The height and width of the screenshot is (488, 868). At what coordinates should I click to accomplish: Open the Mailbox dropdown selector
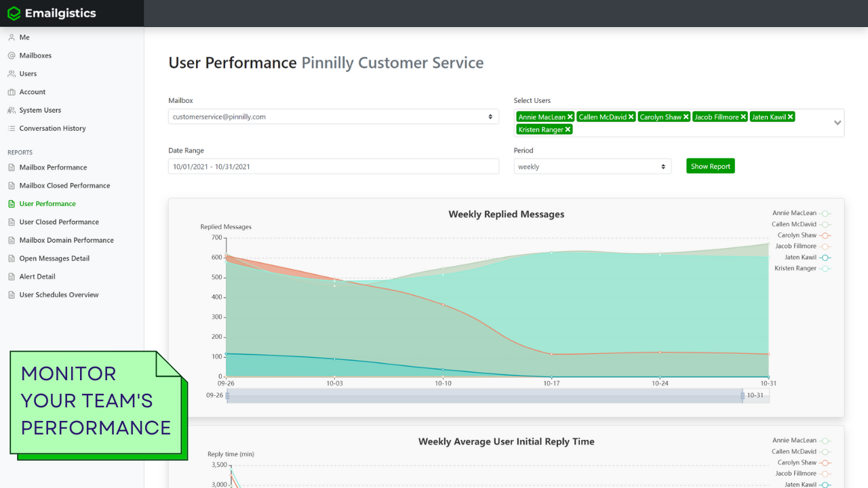333,117
